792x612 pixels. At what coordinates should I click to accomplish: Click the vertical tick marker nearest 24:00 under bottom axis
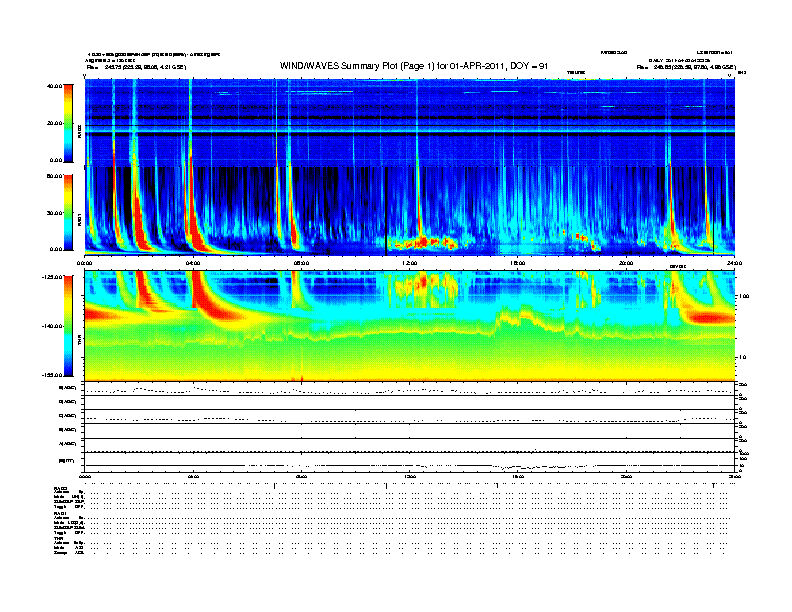point(713,486)
